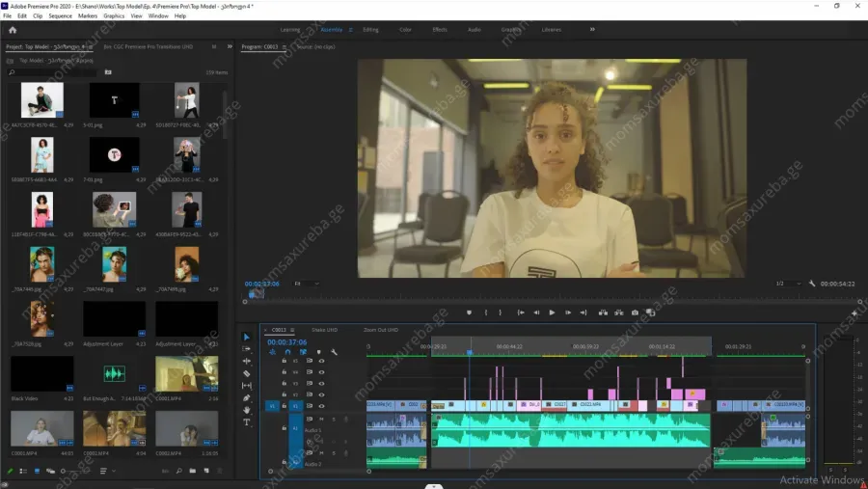This screenshot has height=489, width=868.
Task: Open the Sequence menu
Action: tap(60, 16)
